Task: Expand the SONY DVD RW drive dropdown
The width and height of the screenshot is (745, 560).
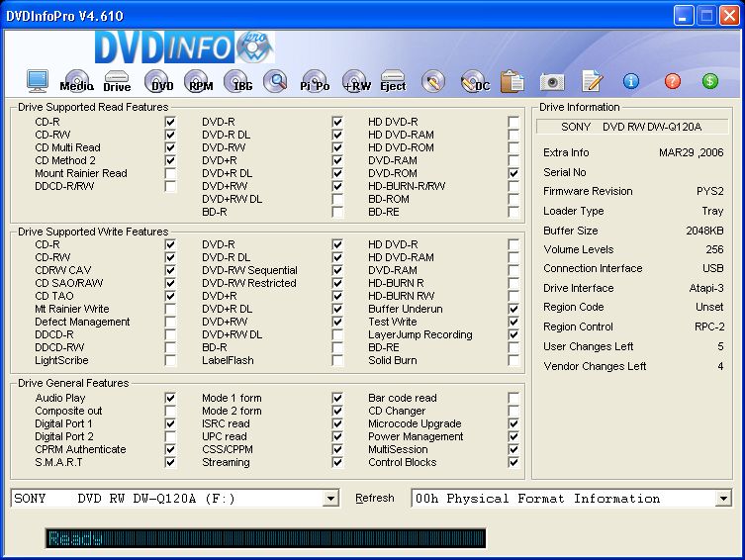Action: 330,499
